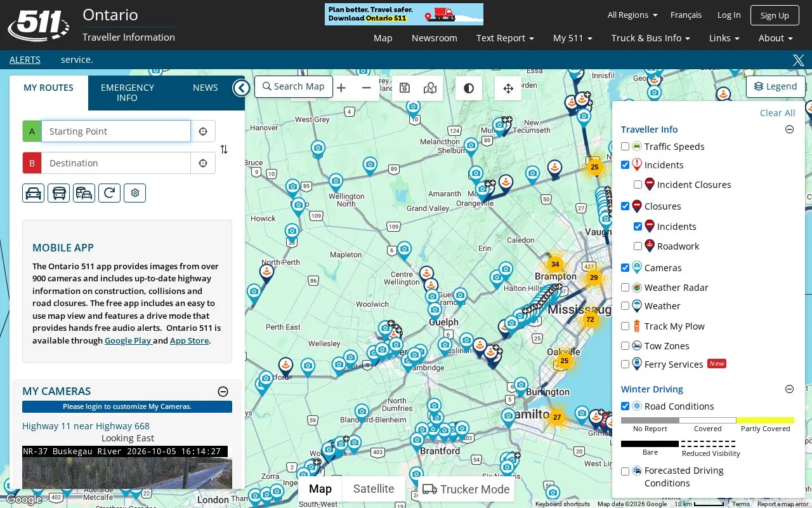Screen dimensions: 812x508
Task: Open the Newsroom menu item
Action: point(435,38)
